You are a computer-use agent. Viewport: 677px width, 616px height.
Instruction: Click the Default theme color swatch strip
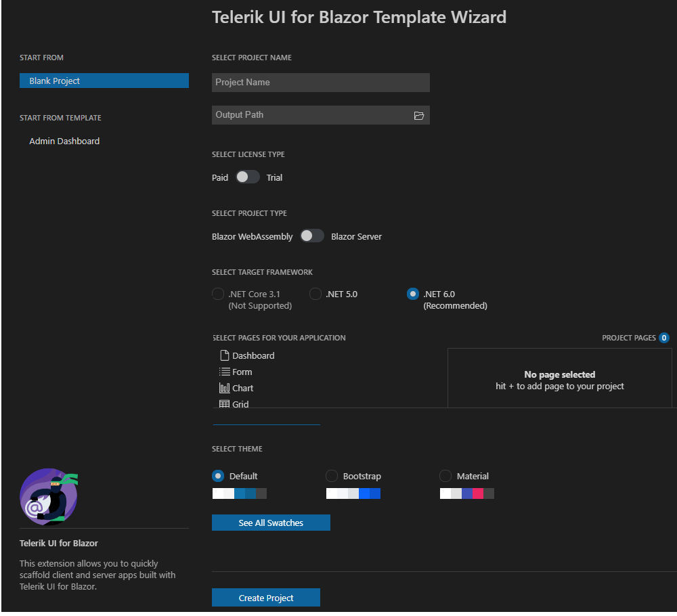point(240,493)
